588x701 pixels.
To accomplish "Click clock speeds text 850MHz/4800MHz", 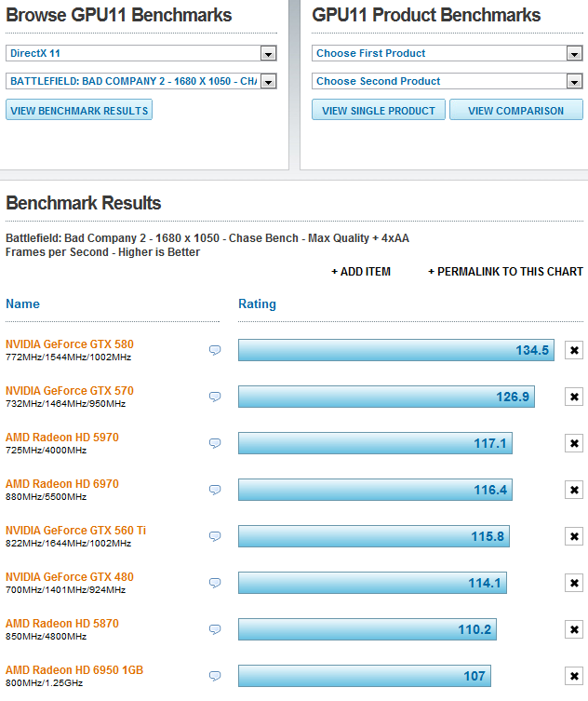I will [46, 636].
